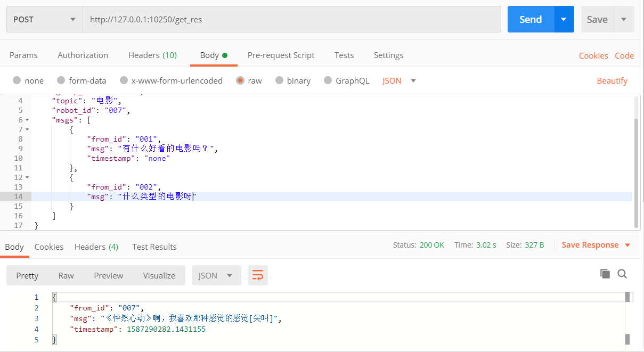Open the Cookies link

[x=593, y=55]
